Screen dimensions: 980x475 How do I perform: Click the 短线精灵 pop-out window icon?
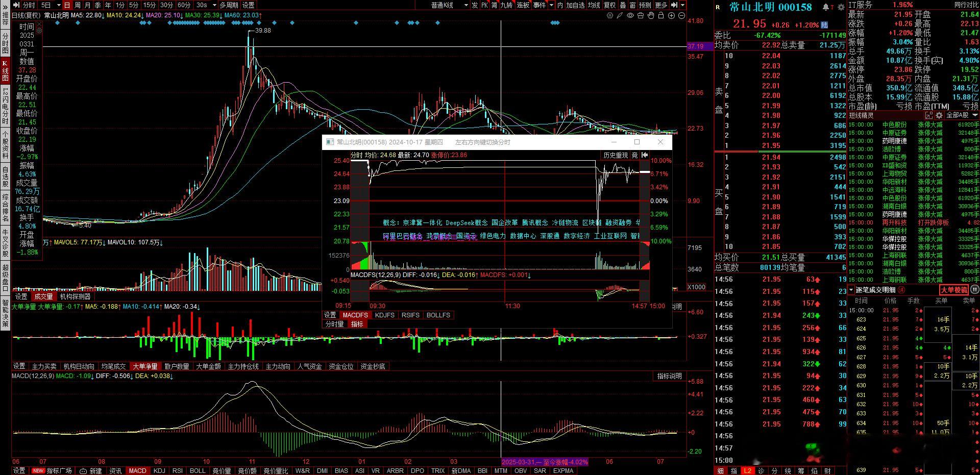pos(929,115)
